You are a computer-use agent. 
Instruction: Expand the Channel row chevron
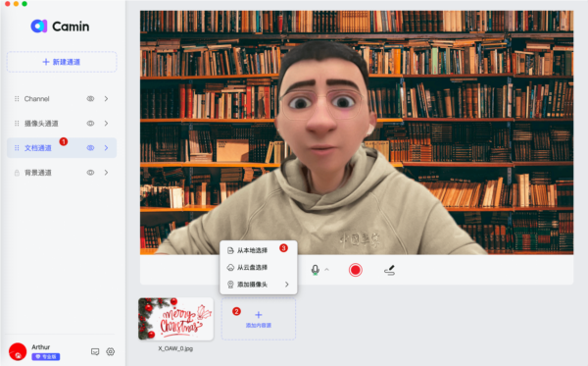106,99
